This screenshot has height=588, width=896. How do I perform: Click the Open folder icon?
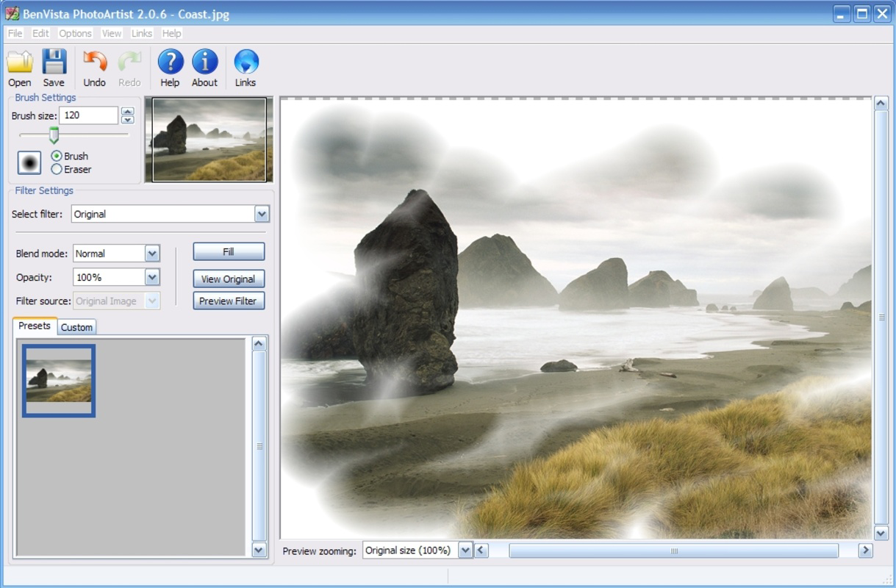(x=19, y=62)
